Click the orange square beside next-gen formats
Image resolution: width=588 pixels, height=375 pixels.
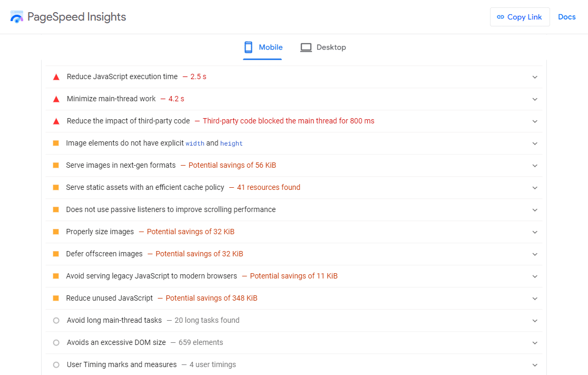56,166
